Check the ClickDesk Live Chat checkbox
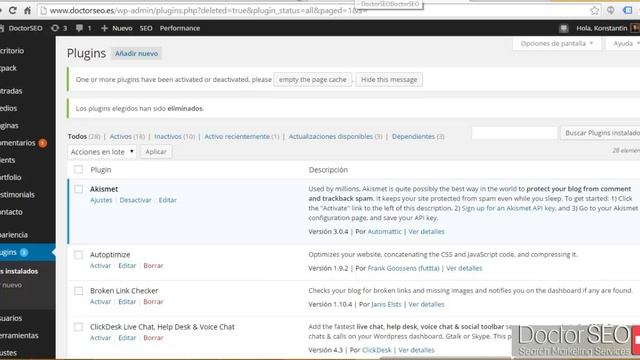This screenshot has height=360, width=640. pyautogui.click(x=78, y=327)
